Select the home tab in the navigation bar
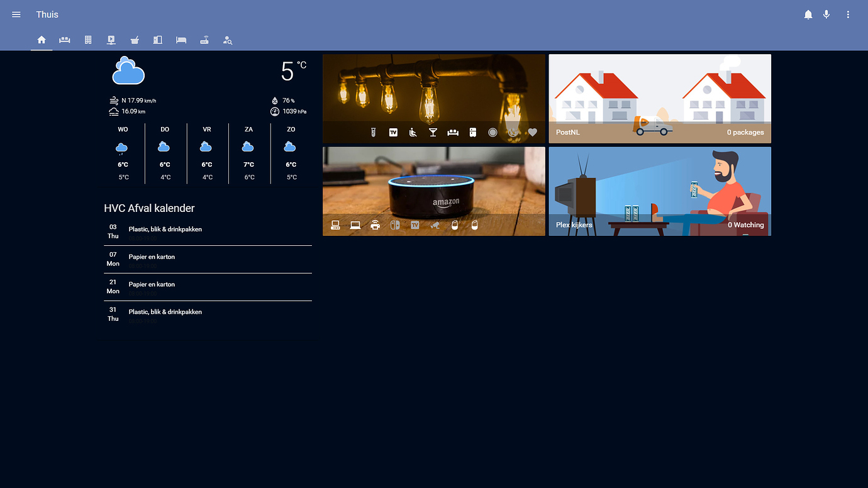The height and width of the screenshot is (488, 868). tap(42, 40)
